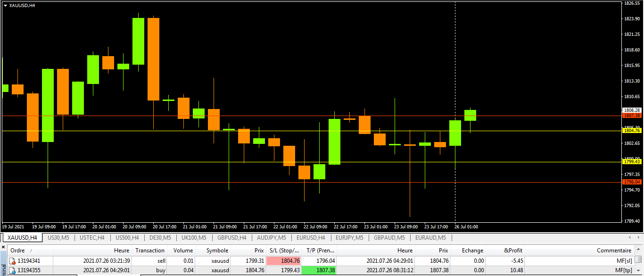Open the chart menu triangle beside XAUUSD,H4
The image size is (644, 276).
click(x=5, y=5)
